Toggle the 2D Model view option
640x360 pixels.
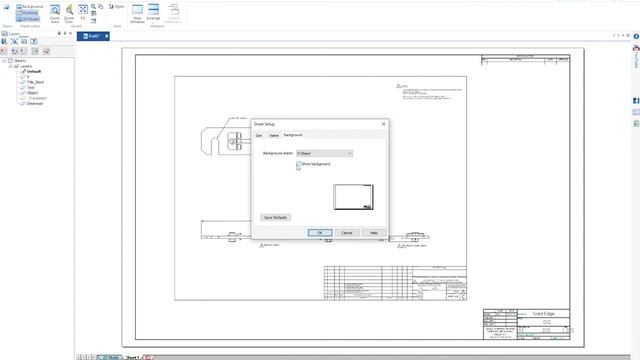28,19
